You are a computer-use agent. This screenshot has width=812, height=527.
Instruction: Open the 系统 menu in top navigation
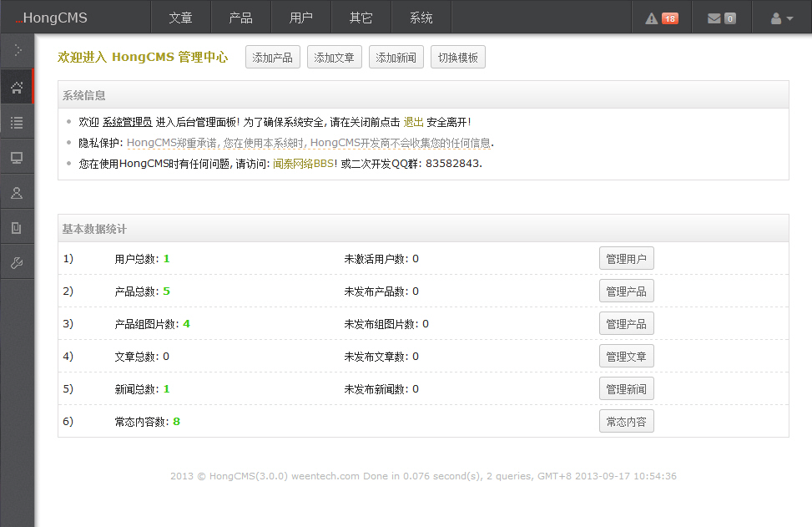(x=421, y=18)
